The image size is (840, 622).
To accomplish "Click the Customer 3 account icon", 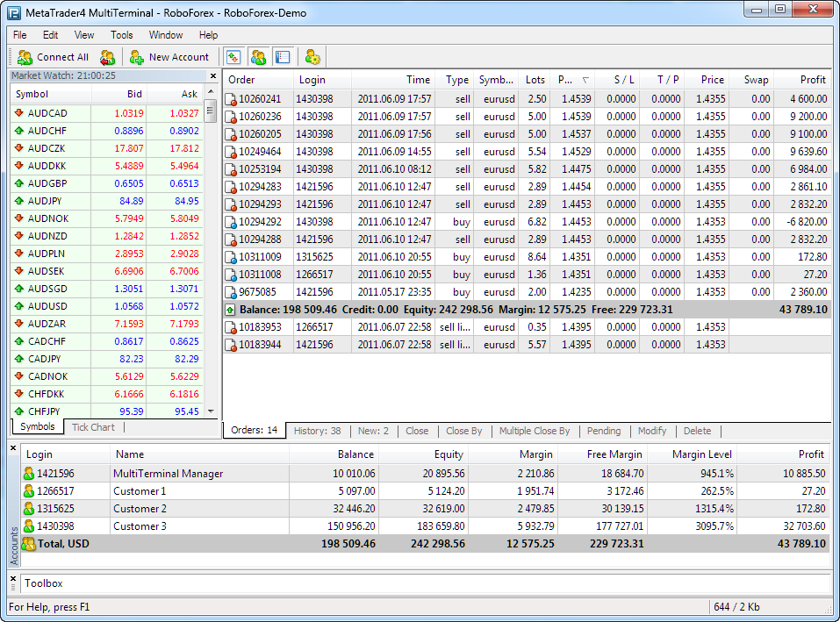I will pyautogui.click(x=29, y=526).
